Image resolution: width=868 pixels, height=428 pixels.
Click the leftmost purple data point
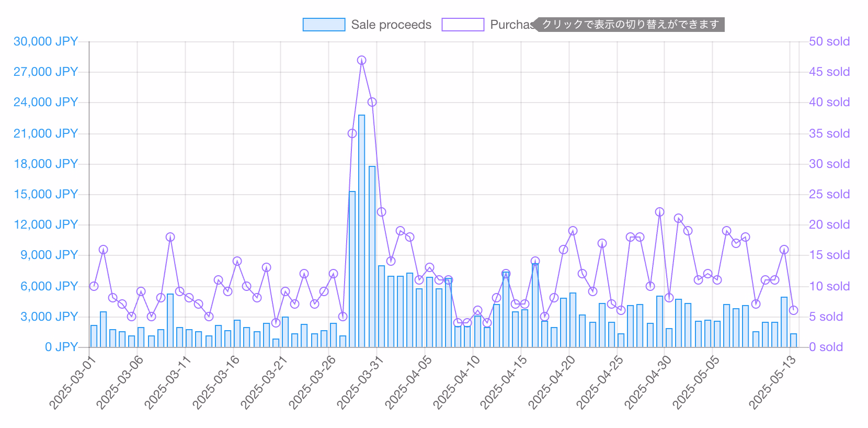tap(94, 286)
